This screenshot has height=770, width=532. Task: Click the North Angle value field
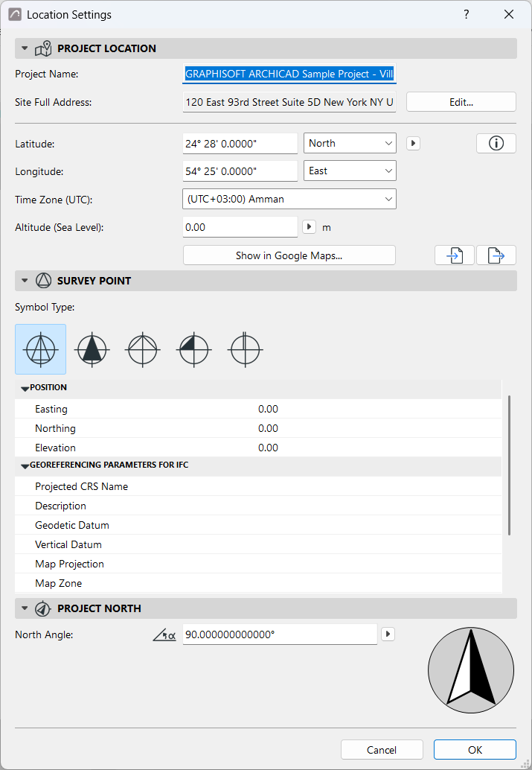pyautogui.click(x=280, y=634)
